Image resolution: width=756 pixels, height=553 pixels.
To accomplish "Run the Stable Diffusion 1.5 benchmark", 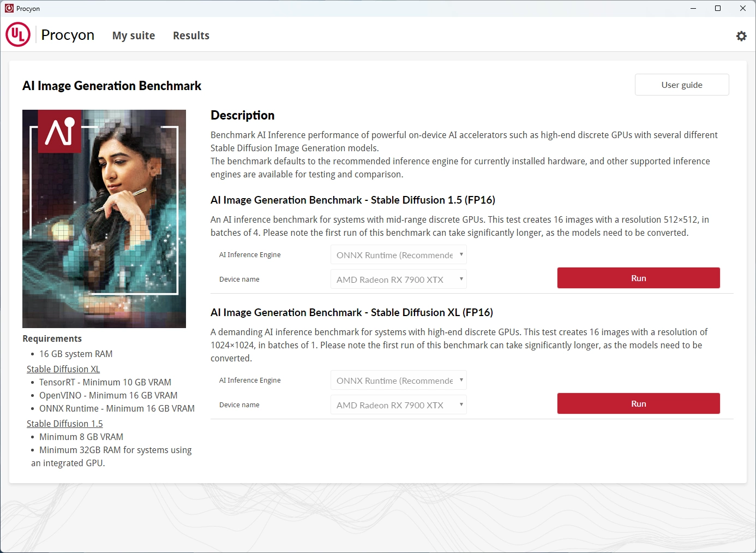I will (x=638, y=278).
